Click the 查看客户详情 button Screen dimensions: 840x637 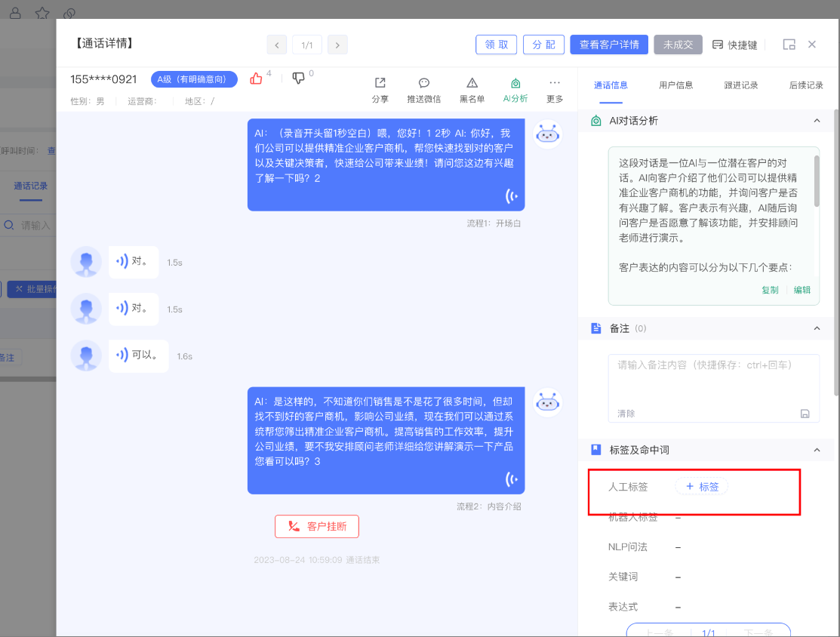tap(608, 45)
